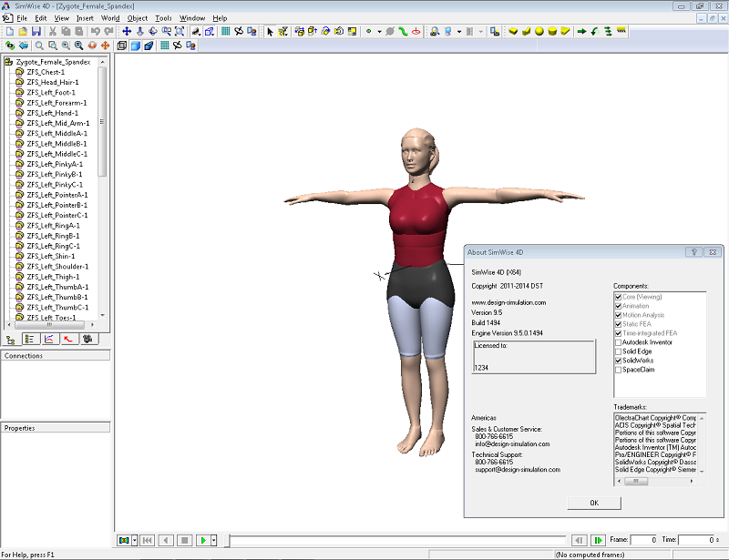The image size is (729, 560).
Task: Open the World menu
Action: [110, 17]
